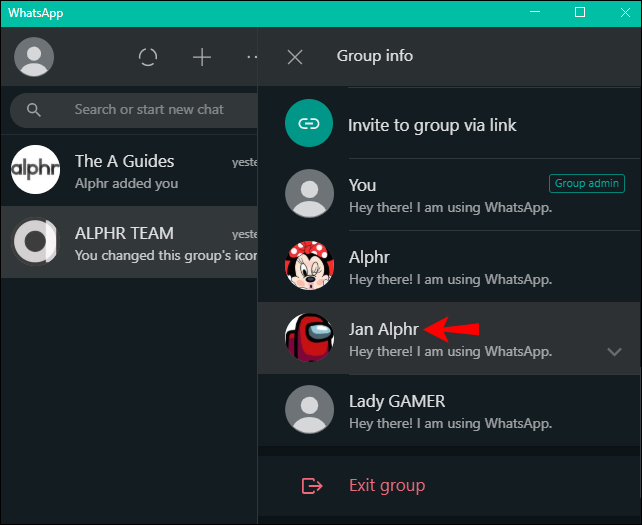Click Lady GAMER's grey avatar

point(310,410)
